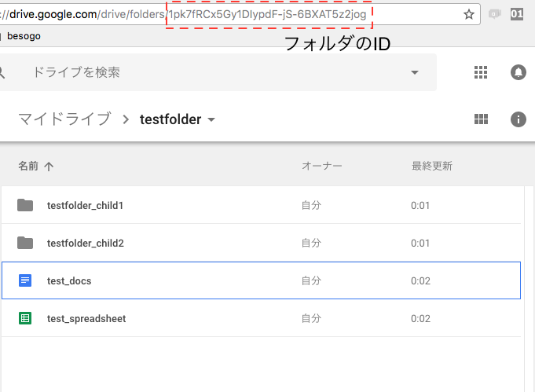Open the notifications bell
The width and height of the screenshot is (535, 392).
click(x=518, y=72)
